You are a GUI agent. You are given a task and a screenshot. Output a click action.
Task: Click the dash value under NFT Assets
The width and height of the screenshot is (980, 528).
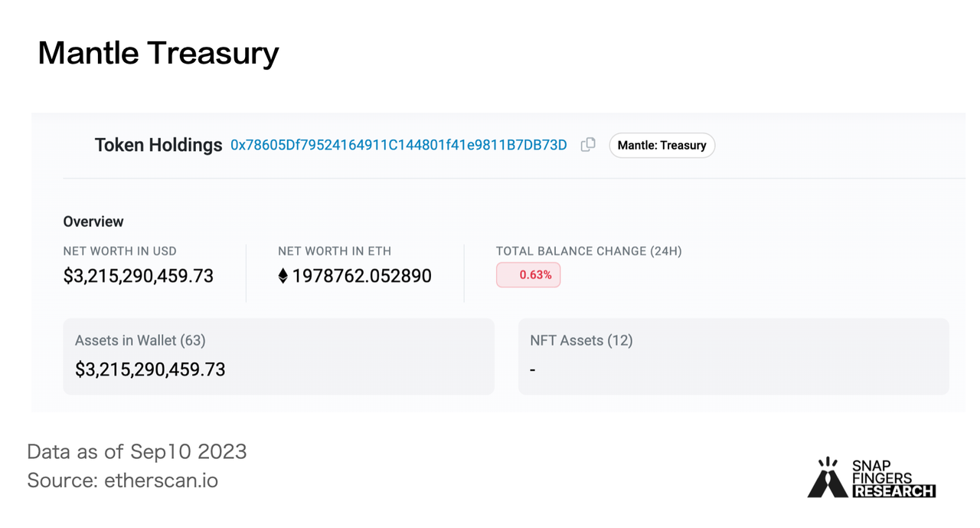[x=533, y=370]
